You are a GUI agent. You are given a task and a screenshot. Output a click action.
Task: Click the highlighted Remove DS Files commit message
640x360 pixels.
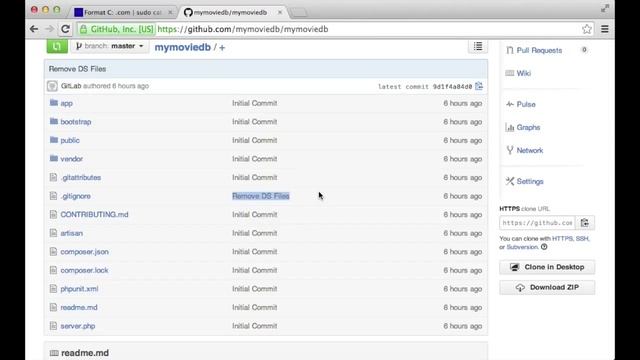coord(261,196)
